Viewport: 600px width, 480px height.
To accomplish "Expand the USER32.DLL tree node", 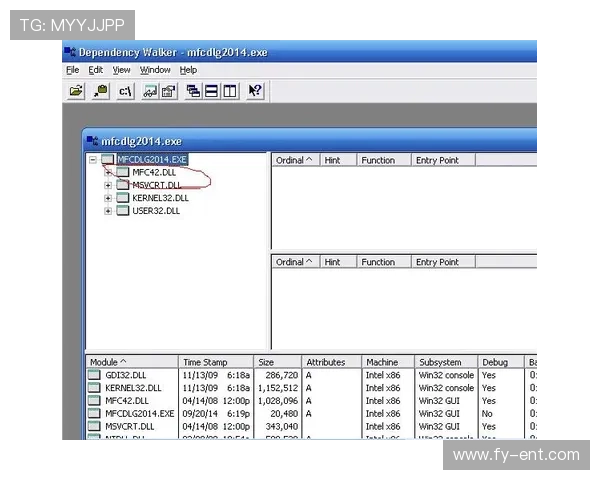I will click(108, 211).
